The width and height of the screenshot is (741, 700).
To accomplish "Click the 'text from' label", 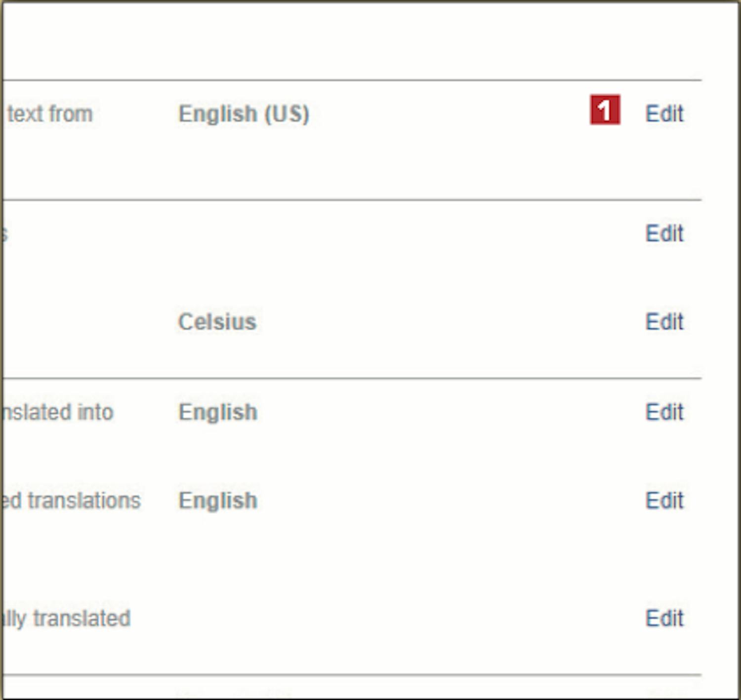I will pos(50,114).
